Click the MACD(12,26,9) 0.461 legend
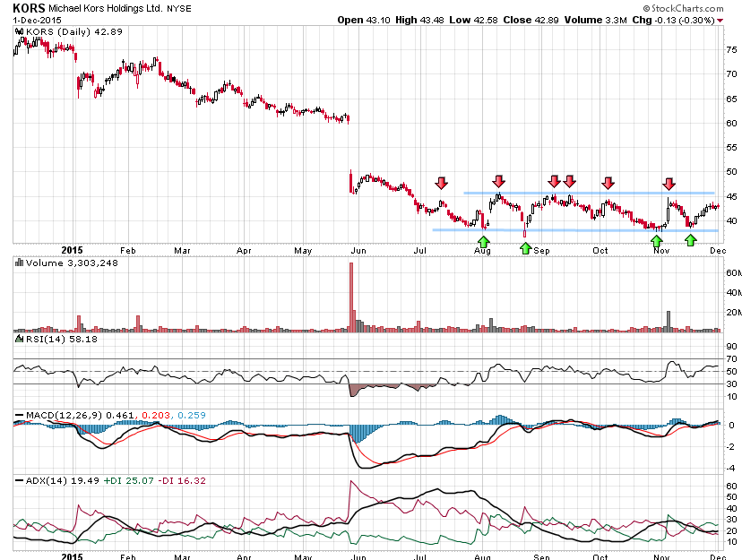This screenshot has width=742, height=560. coord(80,415)
